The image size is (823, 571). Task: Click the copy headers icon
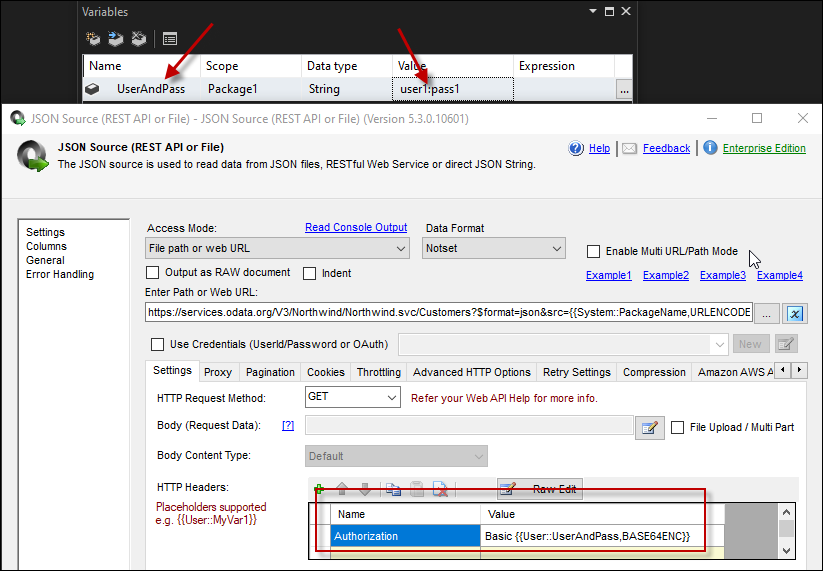(393, 489)
